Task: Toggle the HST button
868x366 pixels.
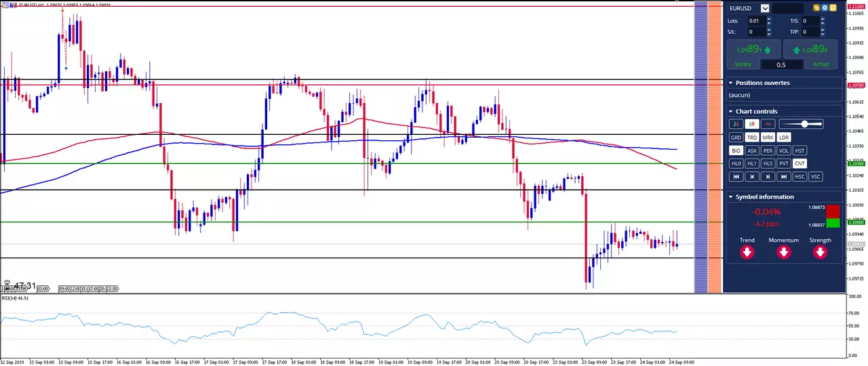Action: pos(800,150)
